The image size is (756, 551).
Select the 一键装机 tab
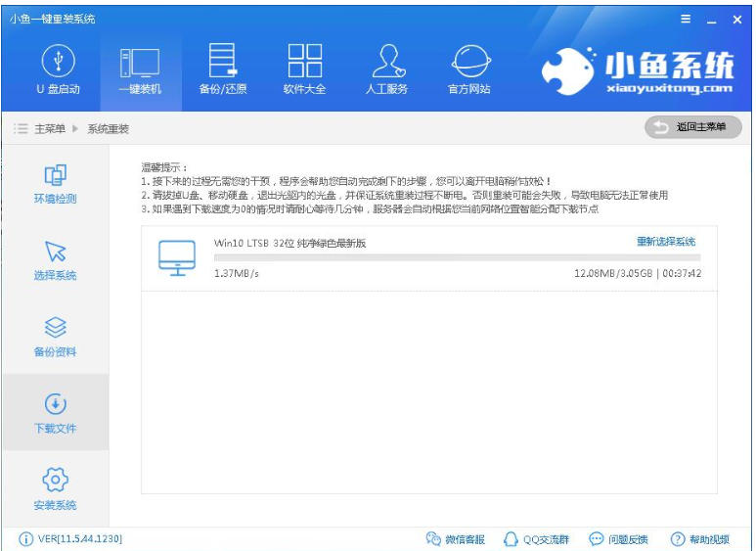tap(140, 71)
